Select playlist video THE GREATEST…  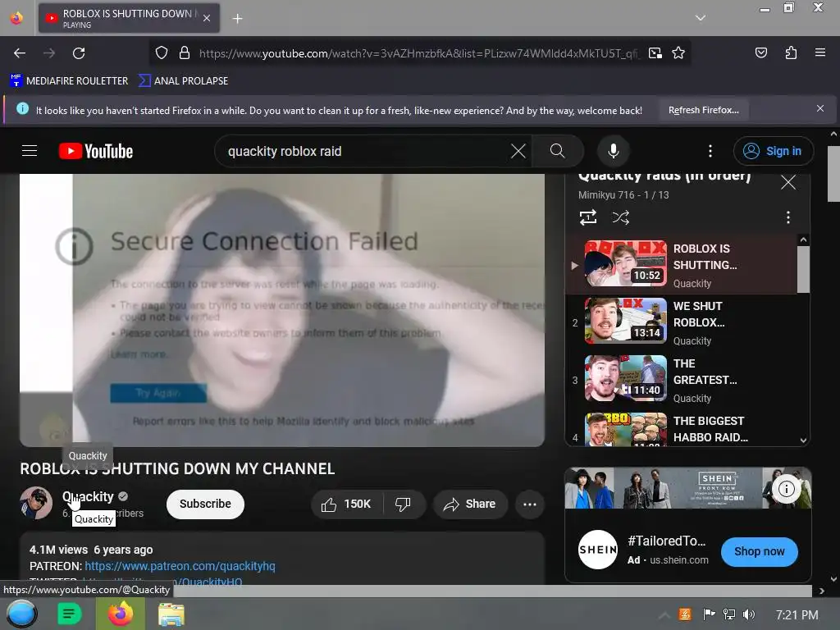click(x=682, y=380)
